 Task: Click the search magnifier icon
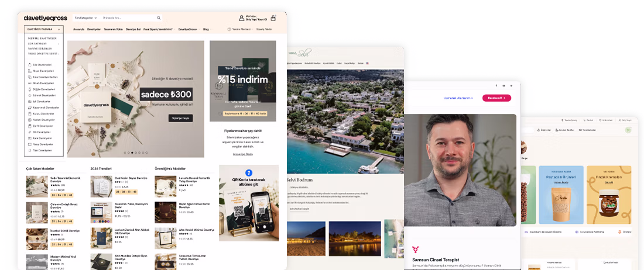tap(159, 18)
